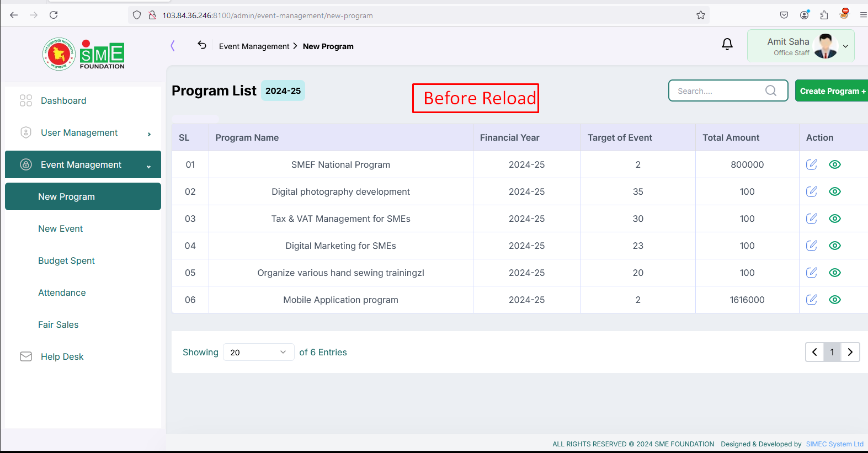This screenshot has height=453, width=868.
Task: Click Mobile Application program name text
Action: 340,300
